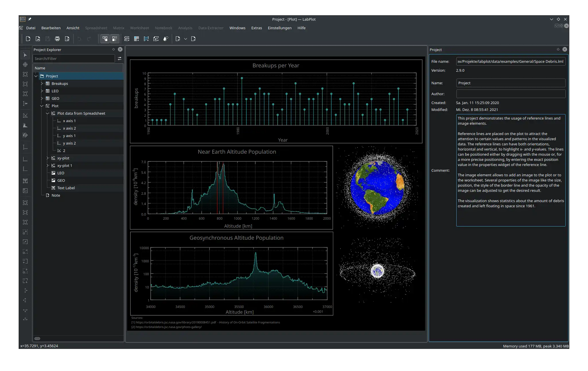Open the Extras menu

coord(257,28)
